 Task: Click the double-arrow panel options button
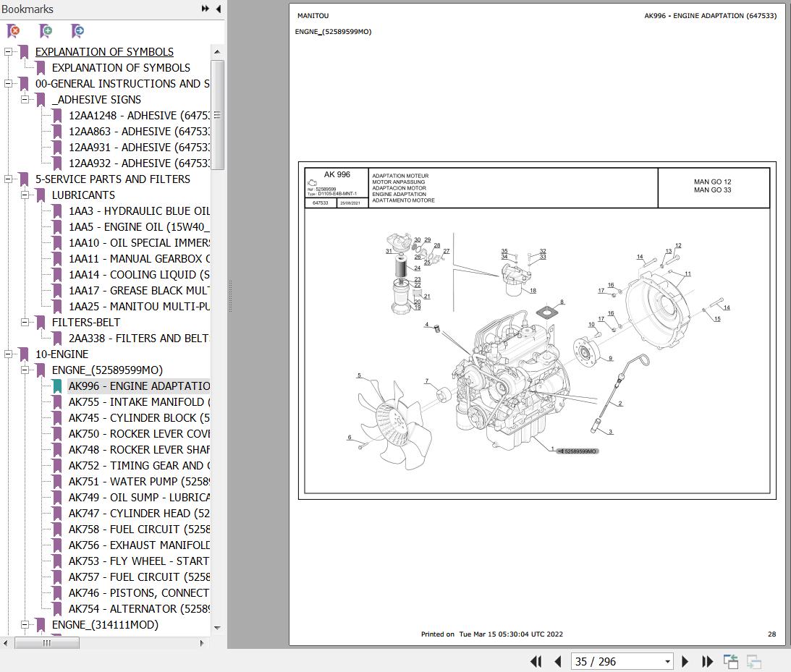tap(206, 9)
